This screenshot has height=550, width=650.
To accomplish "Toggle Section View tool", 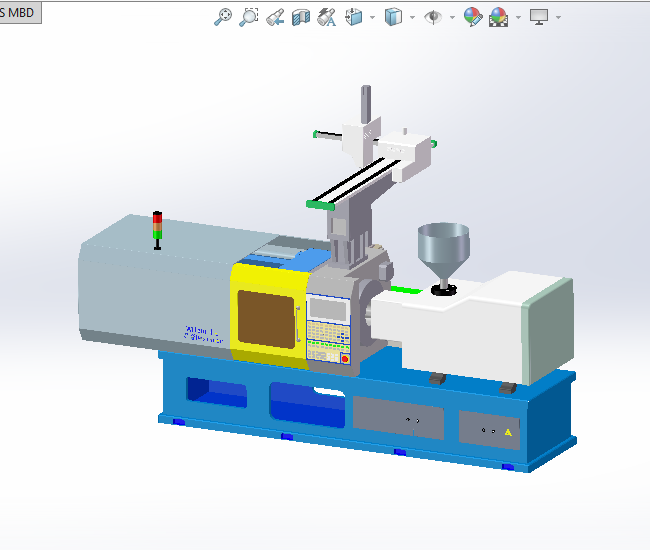I will click(x=301, y=17).
